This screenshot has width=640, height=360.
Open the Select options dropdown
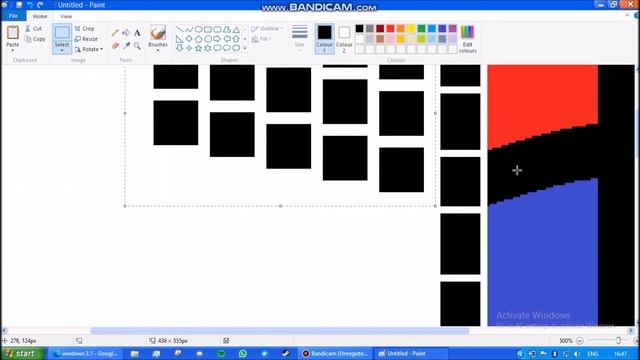(x=62, y=50)
